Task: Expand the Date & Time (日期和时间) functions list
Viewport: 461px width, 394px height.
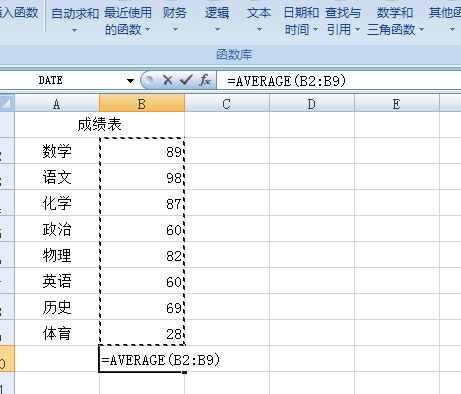Action: [x=301, y=21]
